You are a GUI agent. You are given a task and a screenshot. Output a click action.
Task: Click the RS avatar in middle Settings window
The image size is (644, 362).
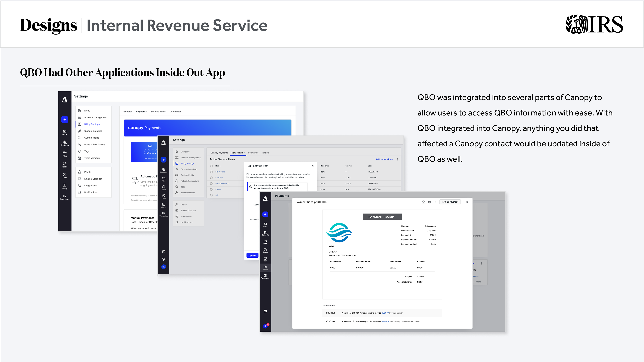tap(164, 267)
